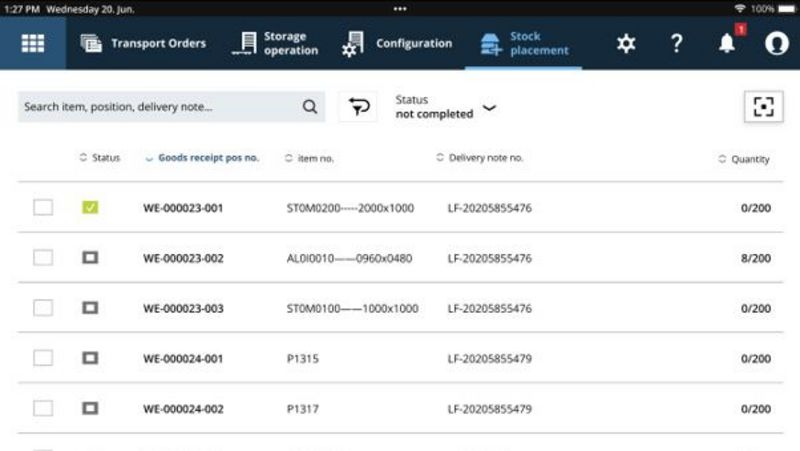Click the scan code icon button
Image resolution: width=800 pixels, height=451 pixels.
coord(763,107)
